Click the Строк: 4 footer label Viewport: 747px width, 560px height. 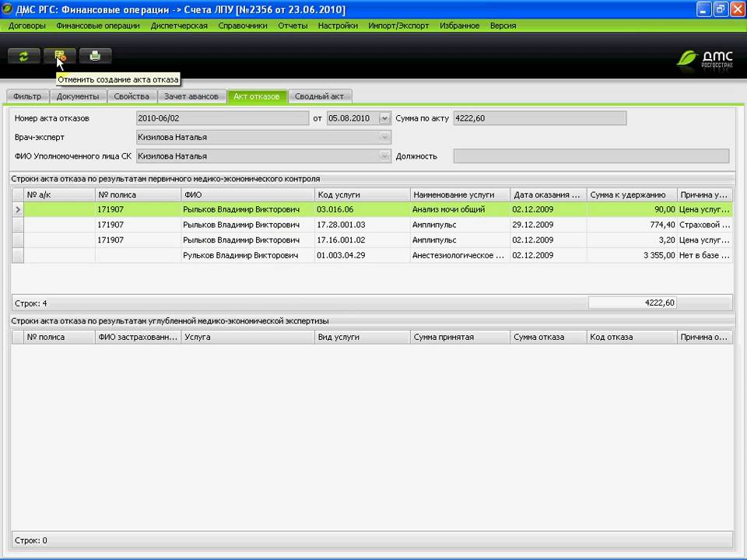31,303
